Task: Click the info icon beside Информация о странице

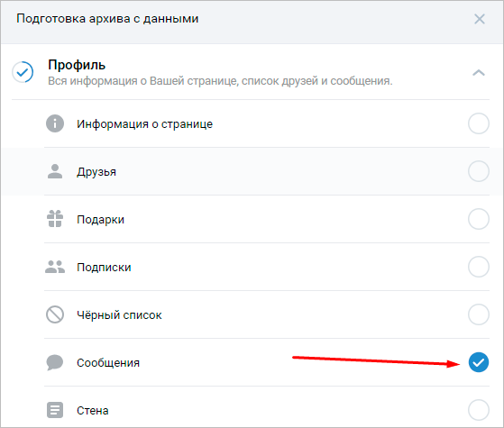Action: 55,123
